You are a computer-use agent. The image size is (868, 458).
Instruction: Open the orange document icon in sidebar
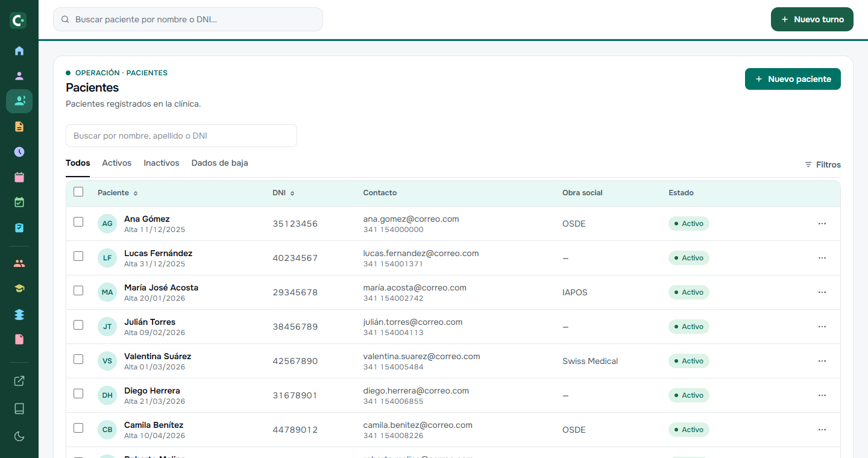[19, 127]
